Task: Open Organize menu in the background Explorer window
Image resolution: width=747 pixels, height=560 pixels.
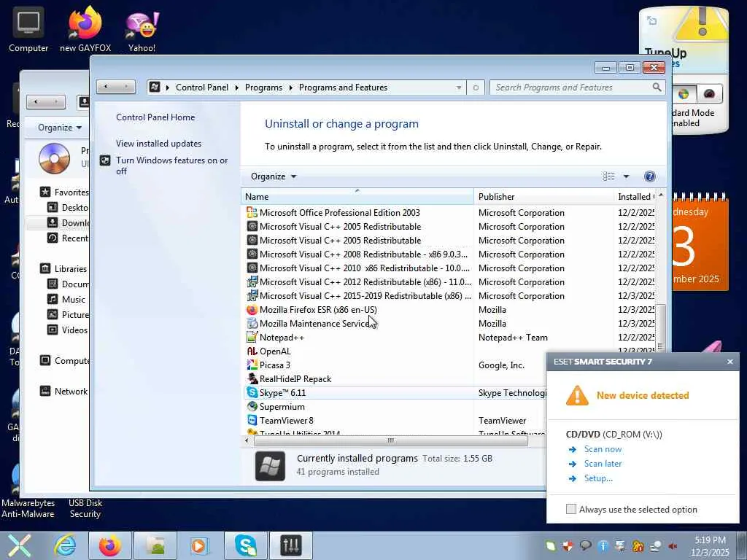Action: click(60, 128)
